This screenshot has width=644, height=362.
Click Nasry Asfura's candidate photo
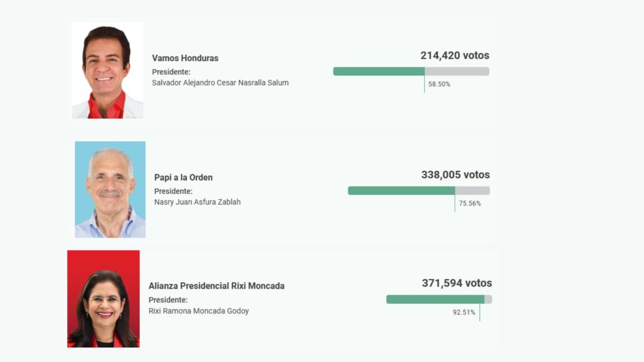110,189
